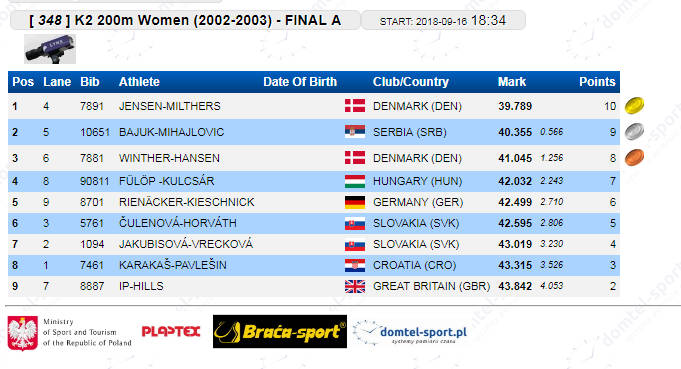Click the Great Britain flag icon
681x369 pixels.
pyautogui.click(x=355, y=287)
